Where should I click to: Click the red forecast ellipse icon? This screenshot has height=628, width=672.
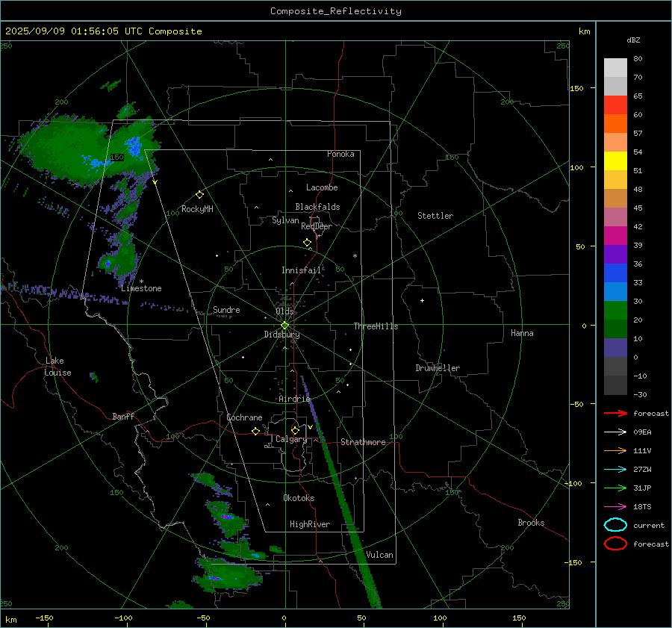(615, 544)
